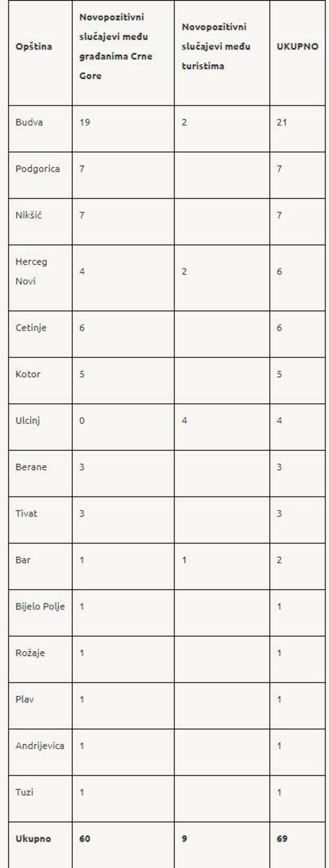Click the Opština column header
Image resolution: width=329 pixels, height=868 pixels.
click(34, 47)
